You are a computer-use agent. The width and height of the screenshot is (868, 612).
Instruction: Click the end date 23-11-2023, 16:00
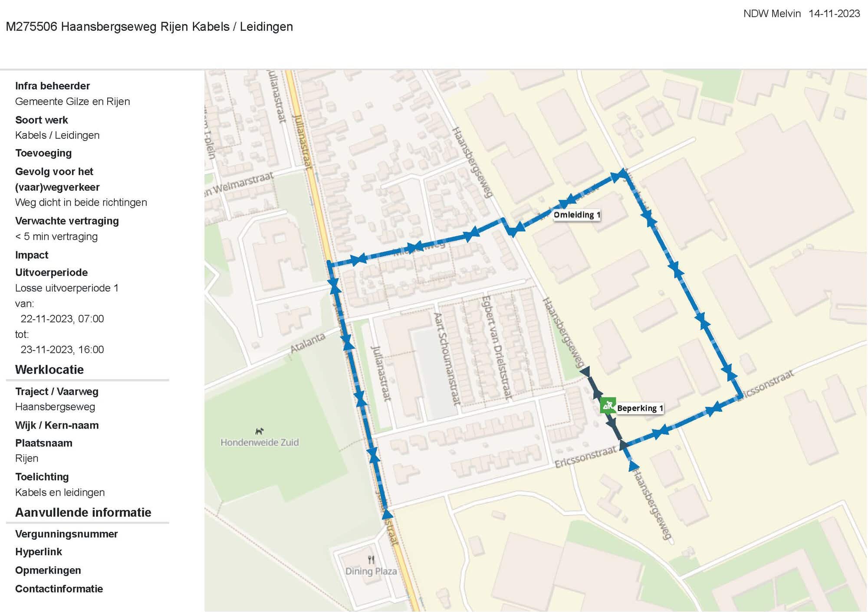(x=62, y=350)
